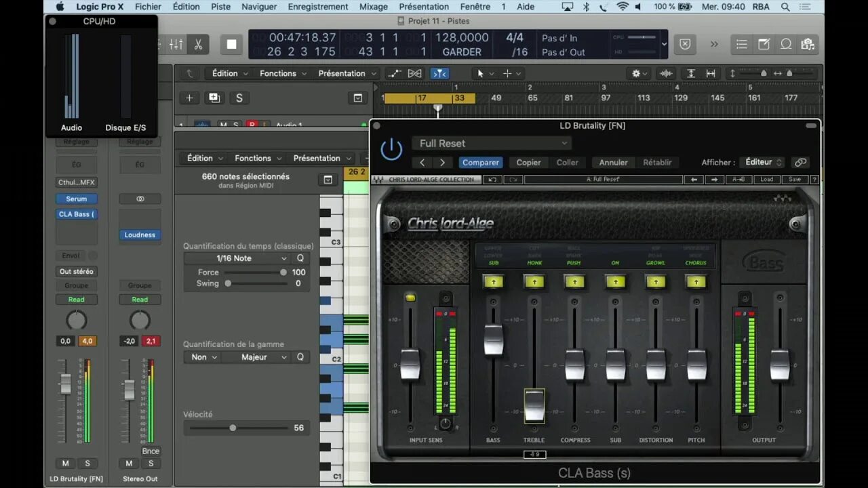Open the loop browser
The image size is (868, 488).
coord(786,44)
